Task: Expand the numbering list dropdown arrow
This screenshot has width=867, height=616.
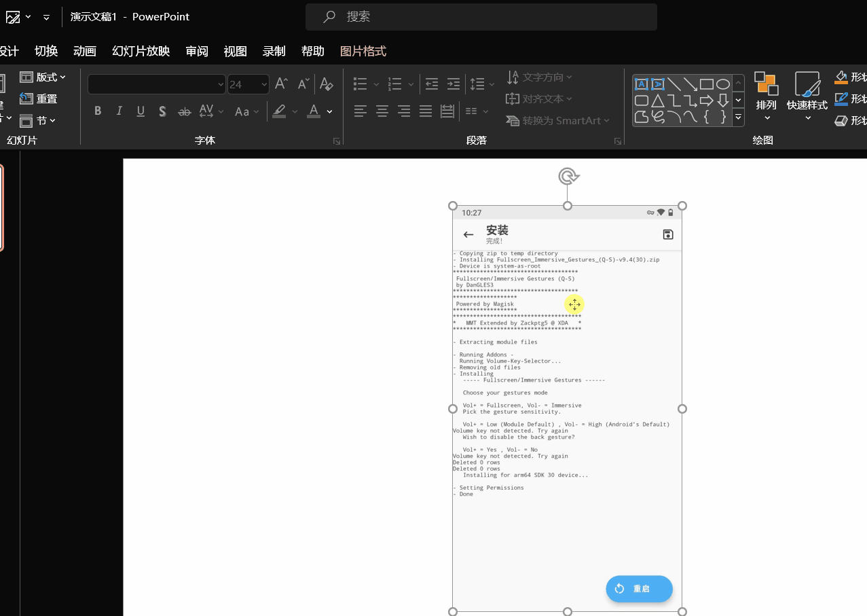Action: (411, 84)
